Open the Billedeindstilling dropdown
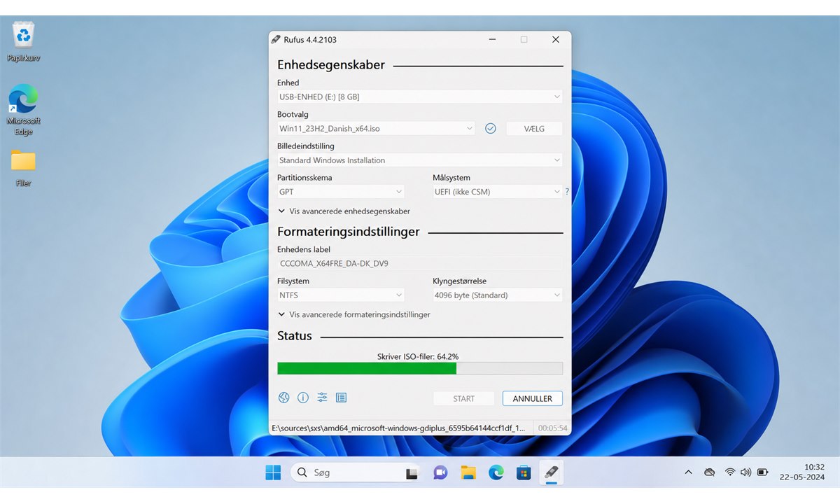The image size is (840, 504). pos(420,160)
